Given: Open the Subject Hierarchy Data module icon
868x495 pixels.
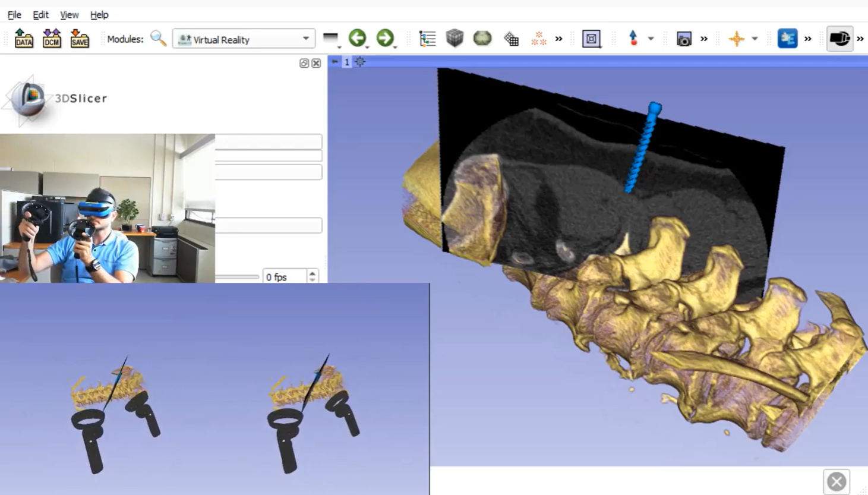Looking at the screenshot, I should [427, 39].
